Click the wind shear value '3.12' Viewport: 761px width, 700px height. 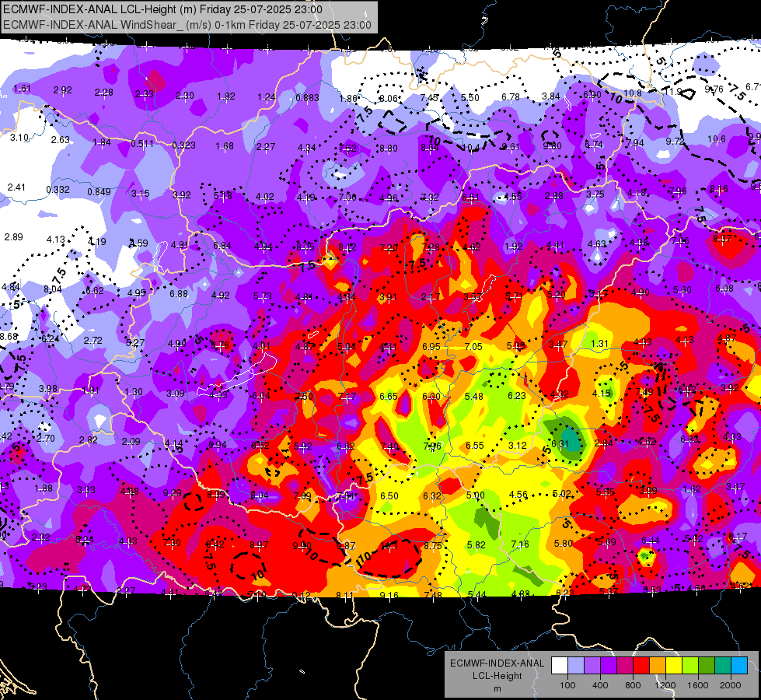518,446
